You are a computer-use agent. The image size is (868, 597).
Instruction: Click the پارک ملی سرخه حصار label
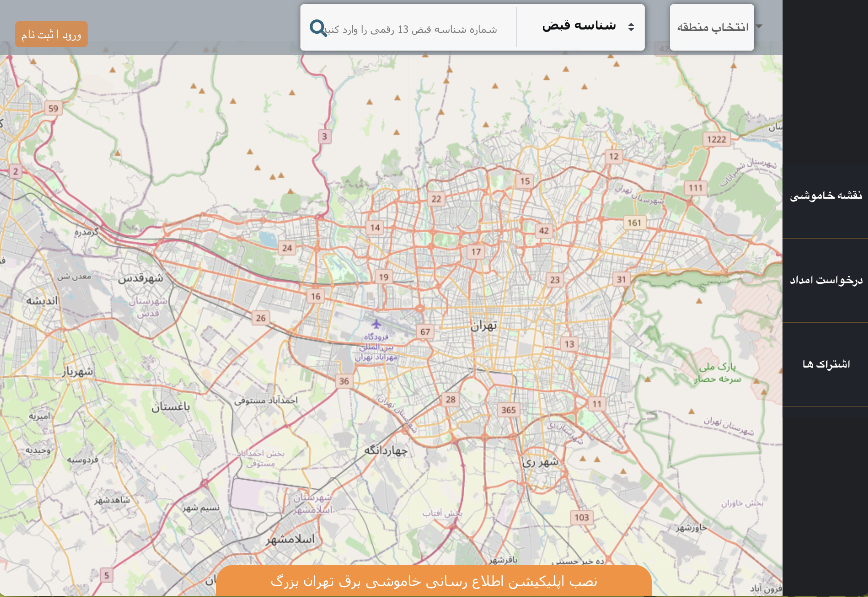718,373
